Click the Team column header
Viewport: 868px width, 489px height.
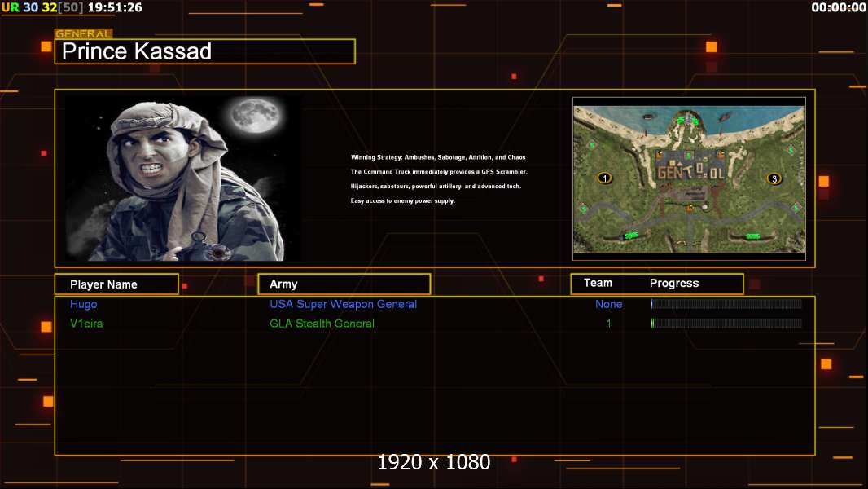pyautogui.click(x=598, y=283)
